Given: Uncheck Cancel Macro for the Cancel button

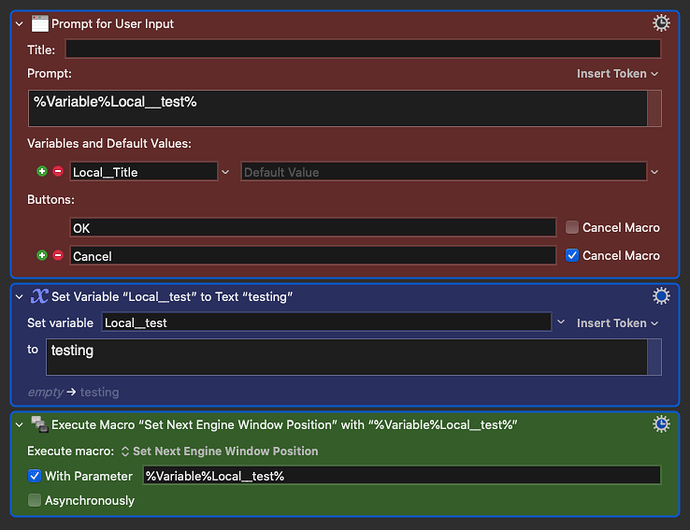Looking at the screenshot, I should coord(572,256).
